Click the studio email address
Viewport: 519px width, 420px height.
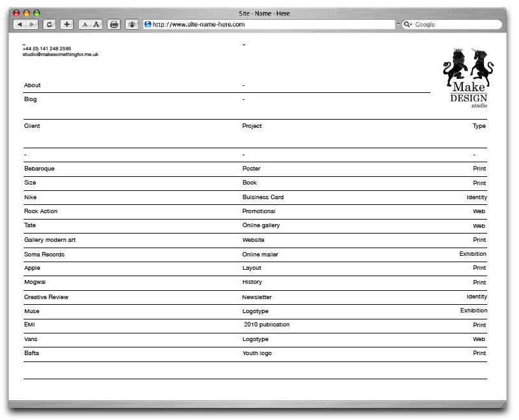click(60, 55)
